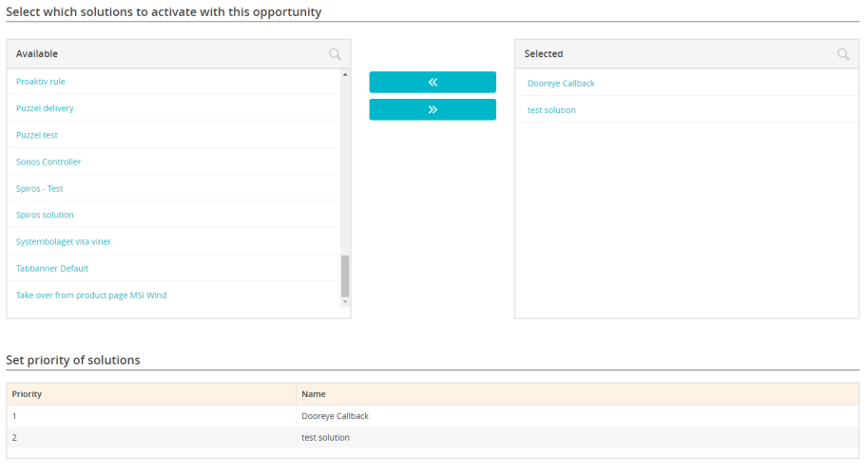Select Dooreye Callback in Selected list

point(561,84)
